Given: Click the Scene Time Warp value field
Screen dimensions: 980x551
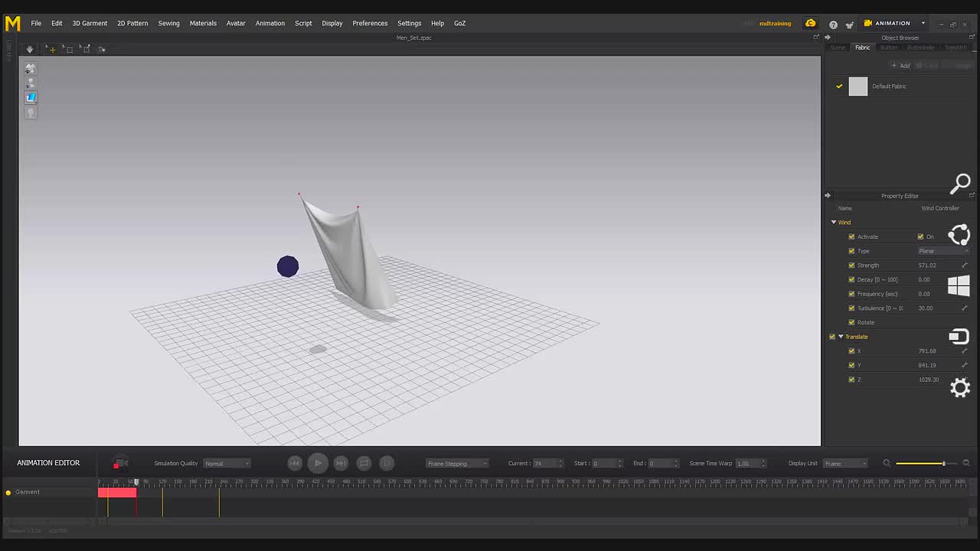Looking at the screenshot, I should (x=750, y=463).
